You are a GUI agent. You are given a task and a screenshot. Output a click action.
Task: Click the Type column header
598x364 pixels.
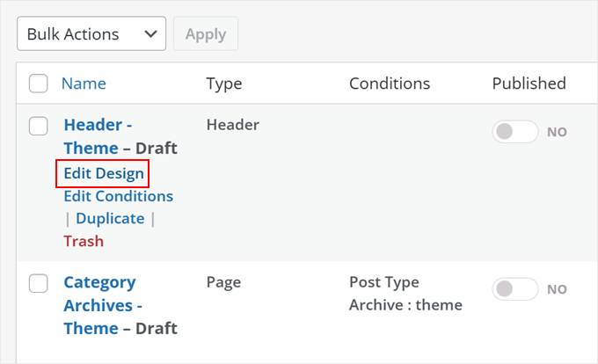click(223, 84)
